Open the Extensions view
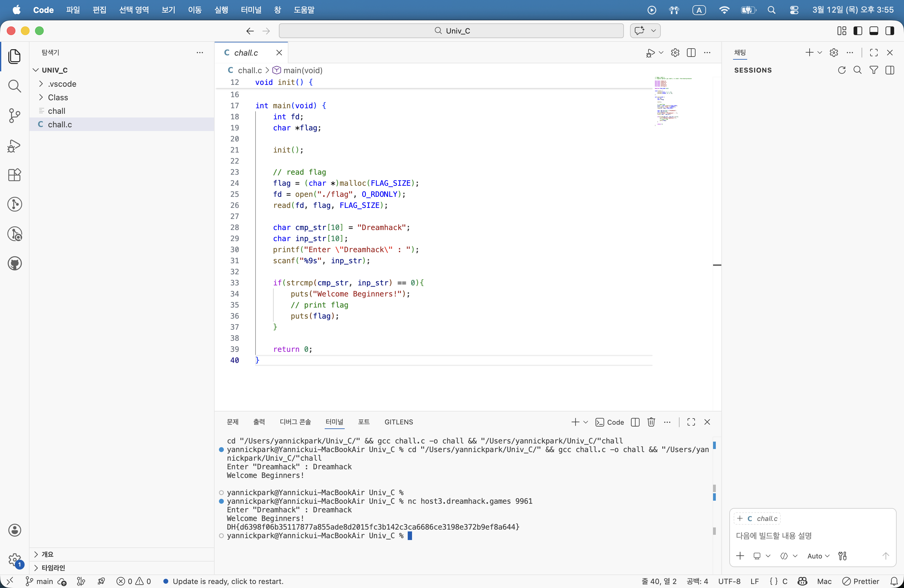The height and width of the screenshot is (588, 904). click(x=14, y=175)
